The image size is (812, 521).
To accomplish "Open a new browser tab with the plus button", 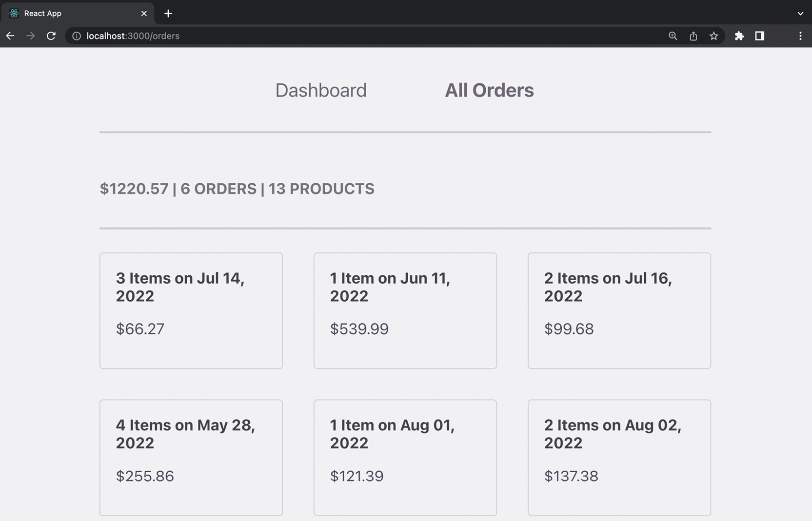I will (x=168, y=13).
